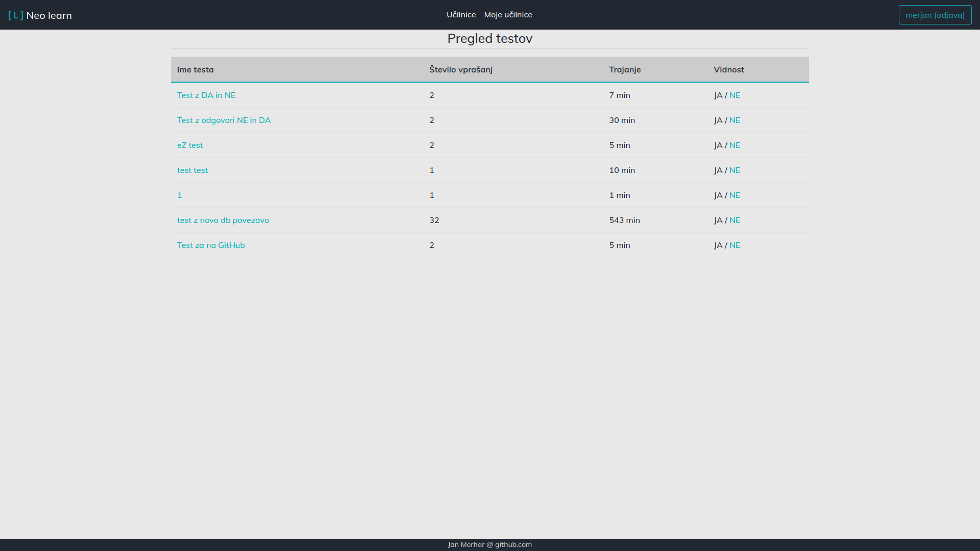
Task: Open the 'Test z DA in NE' test
Action: [x=206, y=95]
